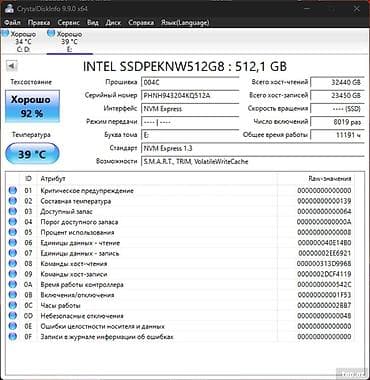
Task: Open the Файл menu
Action: 13,23
